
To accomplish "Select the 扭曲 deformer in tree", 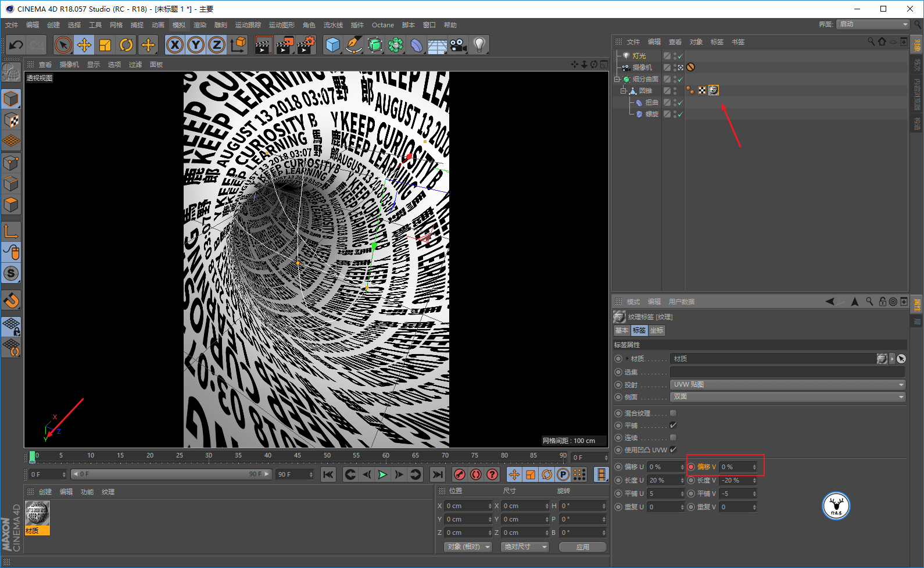I will pyautogui.click(x=651, y=102).
